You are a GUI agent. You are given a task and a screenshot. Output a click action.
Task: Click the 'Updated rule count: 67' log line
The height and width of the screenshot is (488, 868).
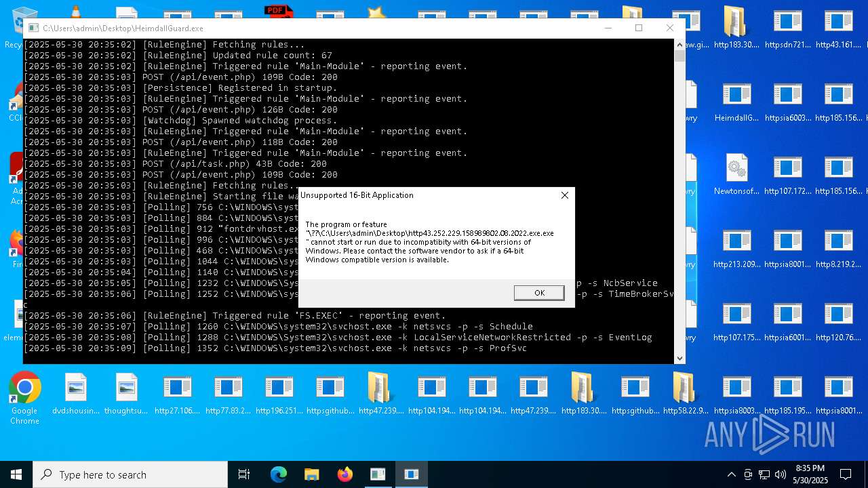coord(178,56)
